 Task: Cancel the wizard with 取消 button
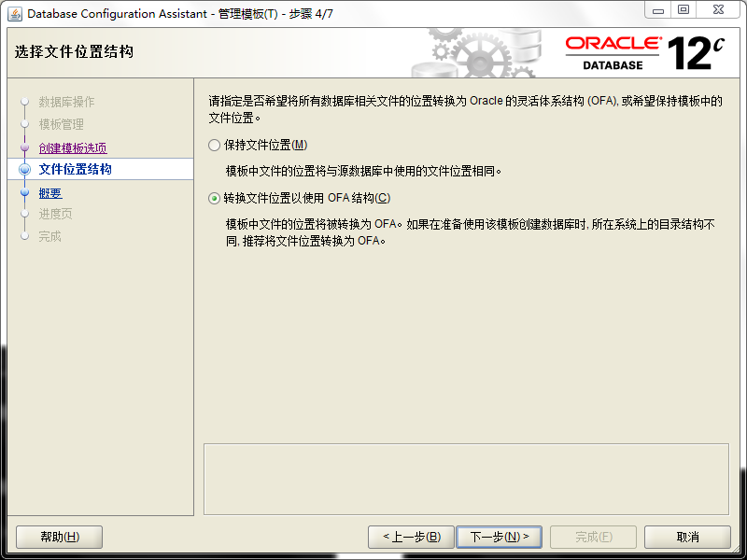click(x=687, y=538)
